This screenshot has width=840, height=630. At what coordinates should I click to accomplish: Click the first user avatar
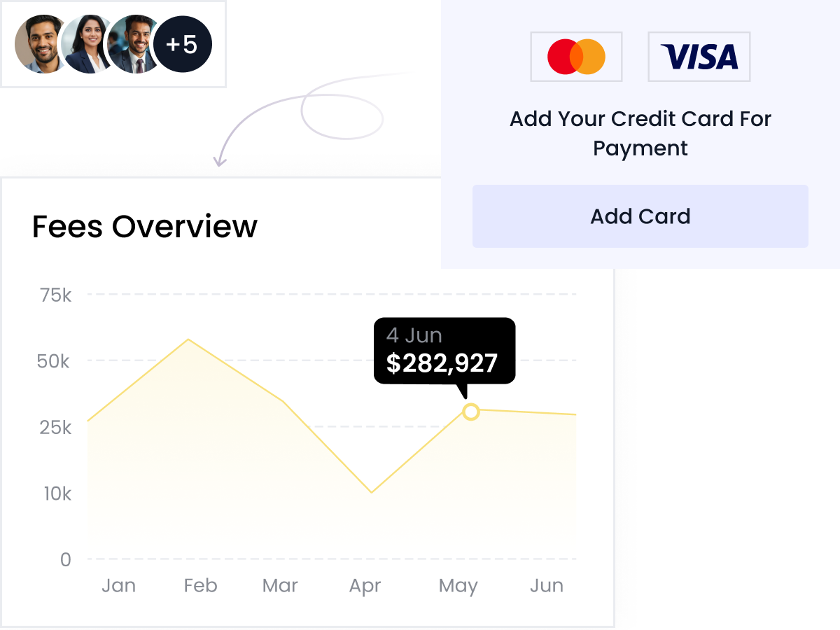click(x=43, y=45)
